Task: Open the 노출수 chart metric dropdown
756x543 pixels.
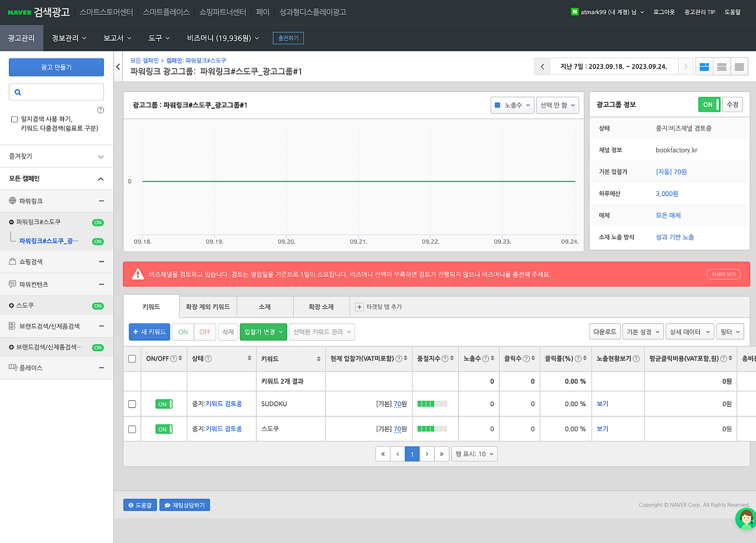Action: 512,105
